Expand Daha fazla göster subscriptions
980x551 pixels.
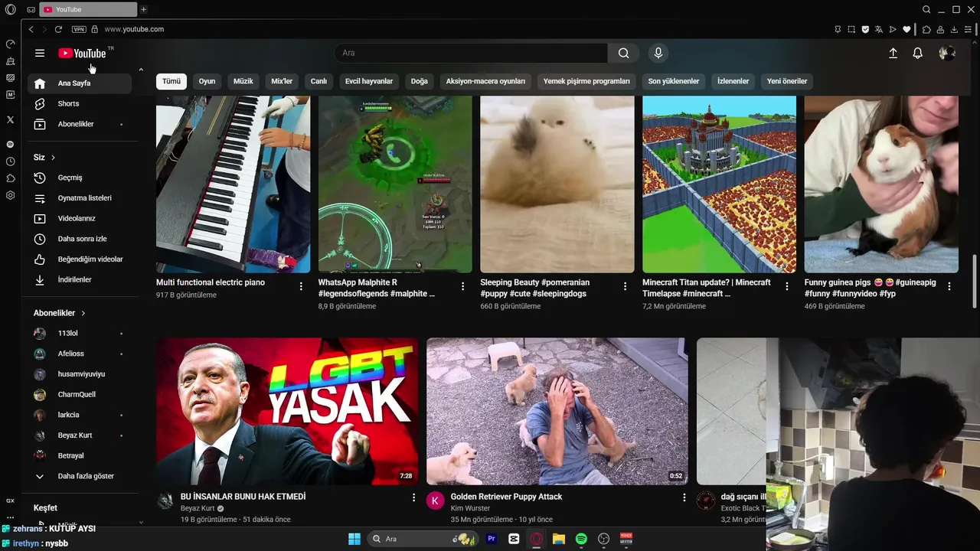click(80, 476)
